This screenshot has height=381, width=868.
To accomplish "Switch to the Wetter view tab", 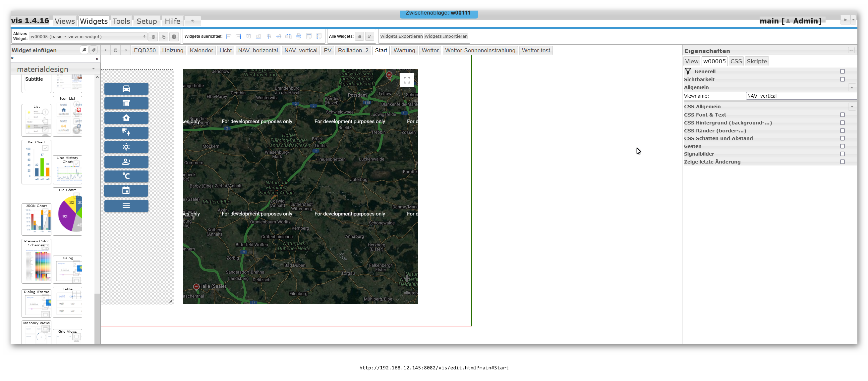I will pos(430,51).
